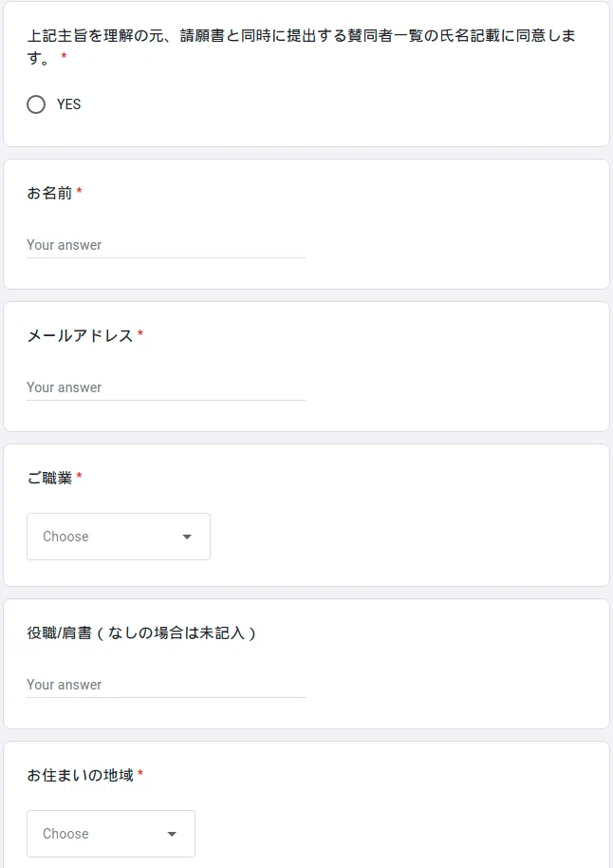Click the red asterisk after the consent question
The height and width of the screenshot is (868, 613).
point(65,56)
